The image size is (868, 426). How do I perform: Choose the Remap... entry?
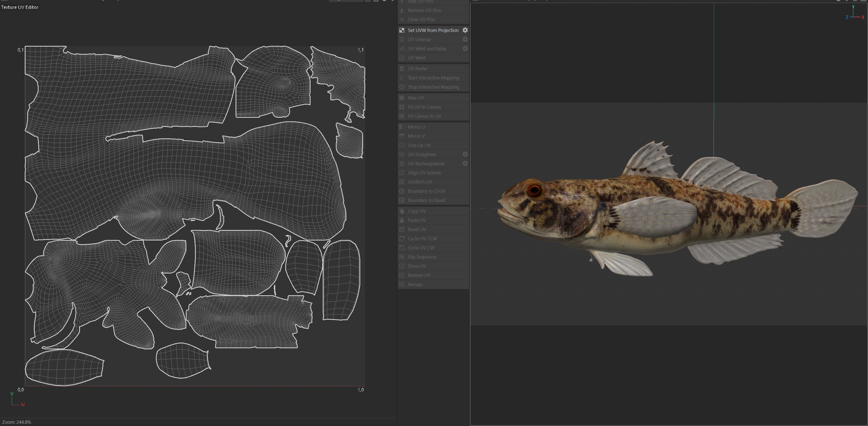tap(416, 285)
